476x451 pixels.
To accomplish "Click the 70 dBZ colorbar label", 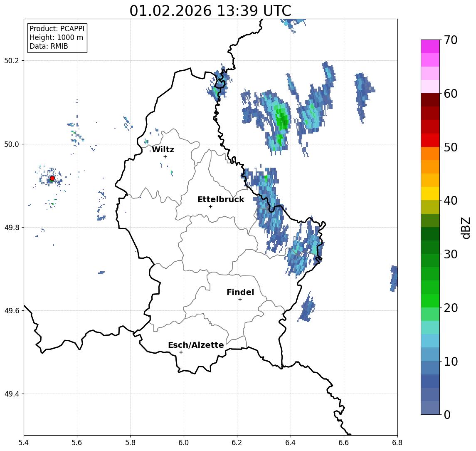I will point(451,40).
